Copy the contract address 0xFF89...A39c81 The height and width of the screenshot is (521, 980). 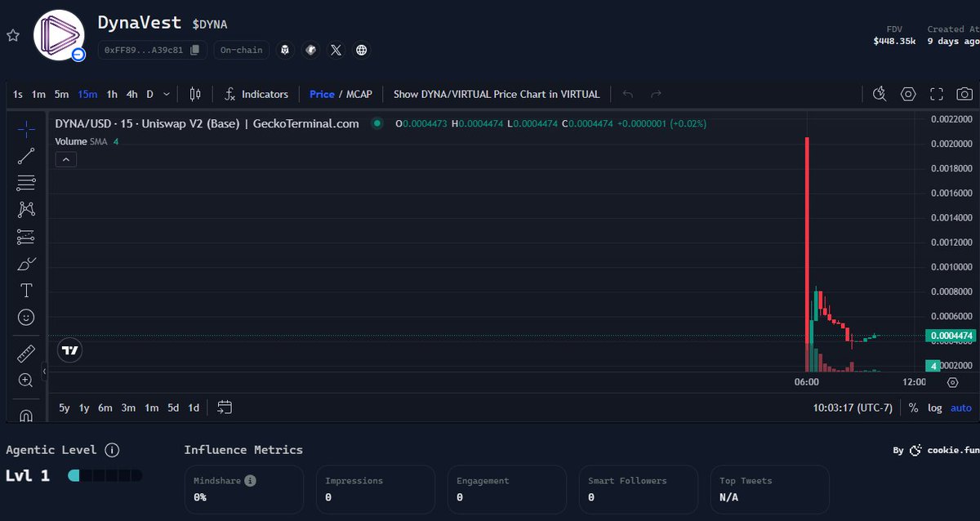[194, 50]
